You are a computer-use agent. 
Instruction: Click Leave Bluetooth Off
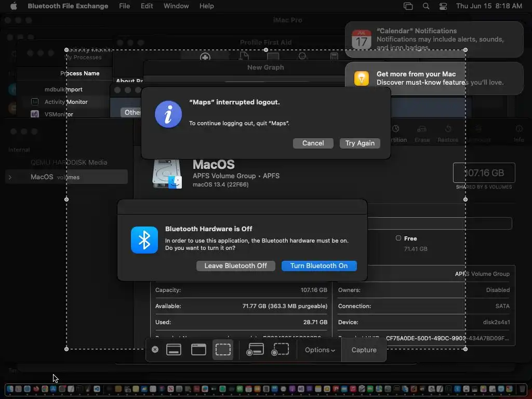235,265
